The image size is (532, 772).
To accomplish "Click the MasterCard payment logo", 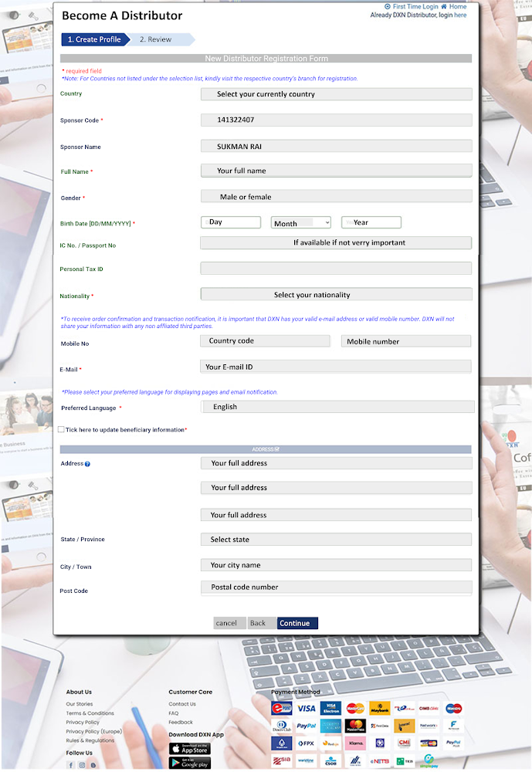I will (355, 708).
